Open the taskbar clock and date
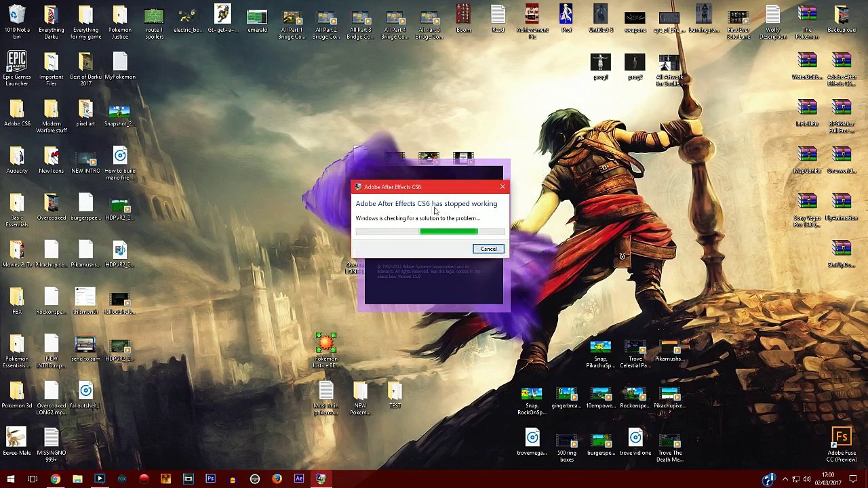This screenshot has height=488, width=868. 828,479
